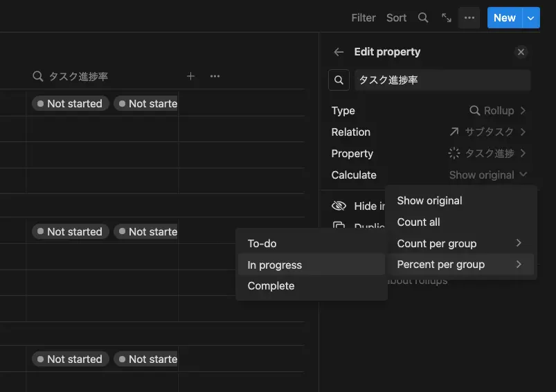This screenshot has height=392, width=556.
Task: Click the search magnifier icon in toolbar
Action: pyautogui.click(x=423, y=18)
